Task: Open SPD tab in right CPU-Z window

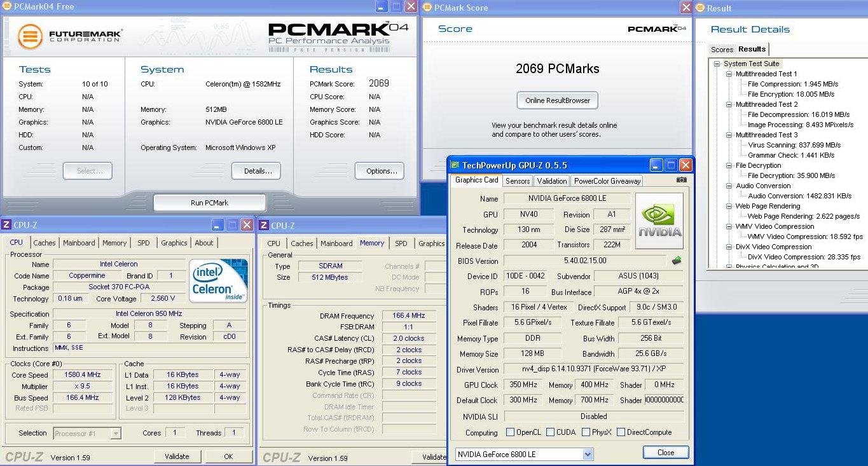Action: tap(401, 243)
